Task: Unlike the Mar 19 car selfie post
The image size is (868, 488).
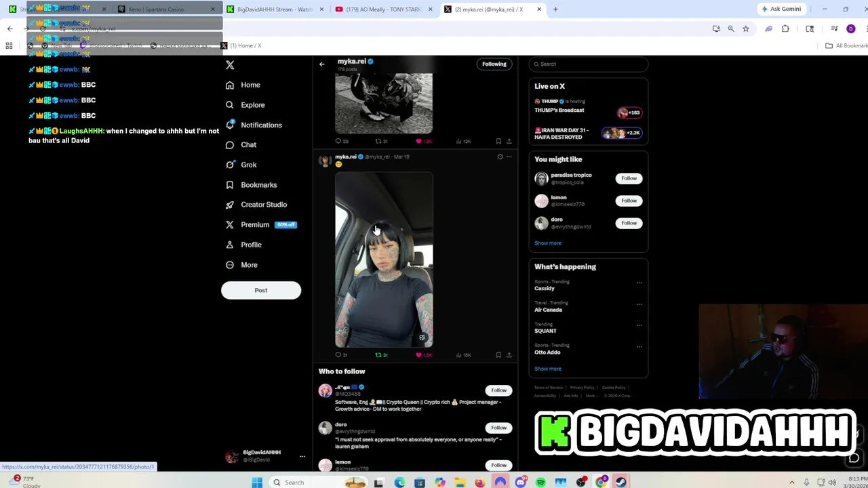Action: (x=423, y=354)
